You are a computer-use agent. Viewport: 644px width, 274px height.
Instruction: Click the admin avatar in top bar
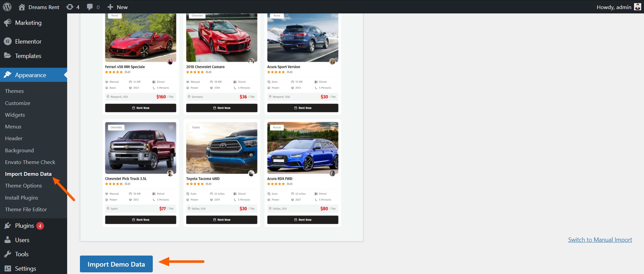pos(637,7)
